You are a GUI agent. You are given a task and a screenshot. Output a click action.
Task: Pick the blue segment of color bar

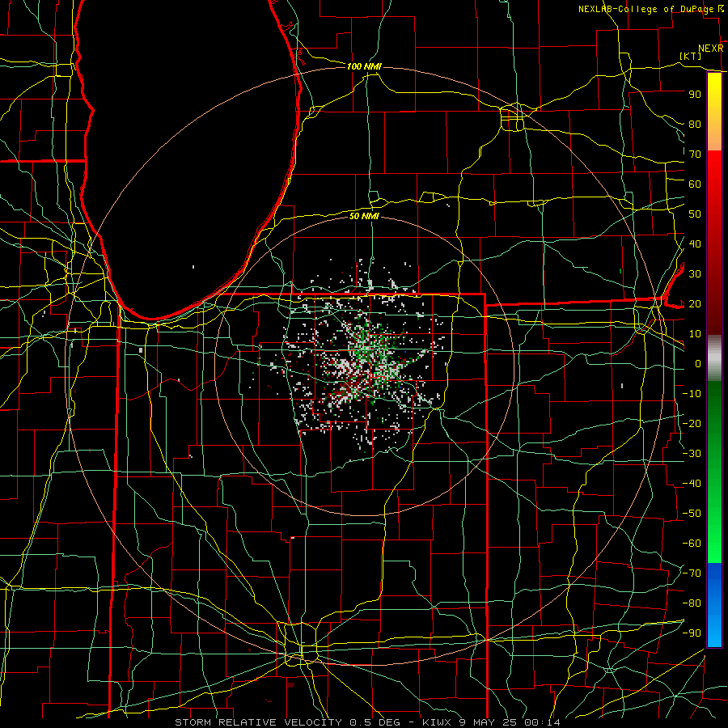714,605
